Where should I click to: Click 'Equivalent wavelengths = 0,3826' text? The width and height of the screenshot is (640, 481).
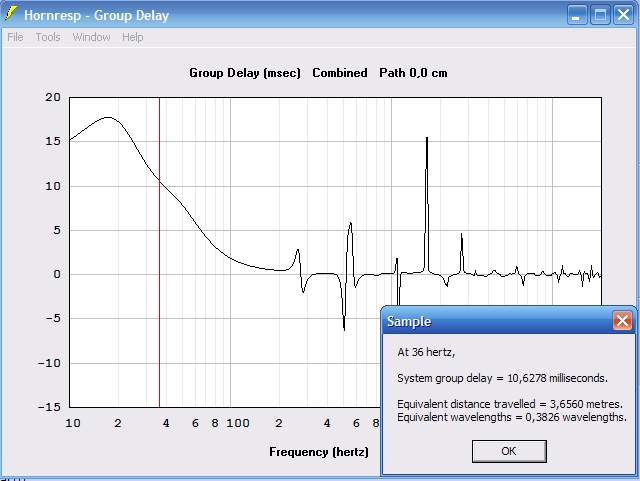512,417
